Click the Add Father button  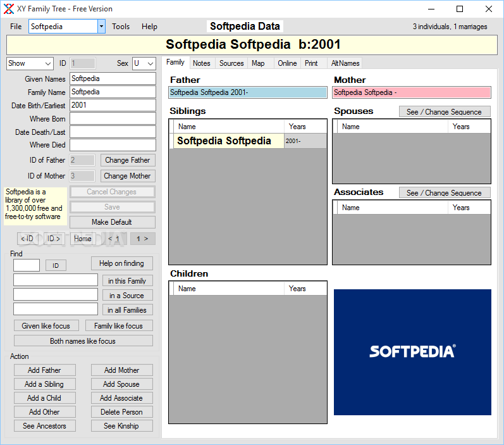(45, 370)
